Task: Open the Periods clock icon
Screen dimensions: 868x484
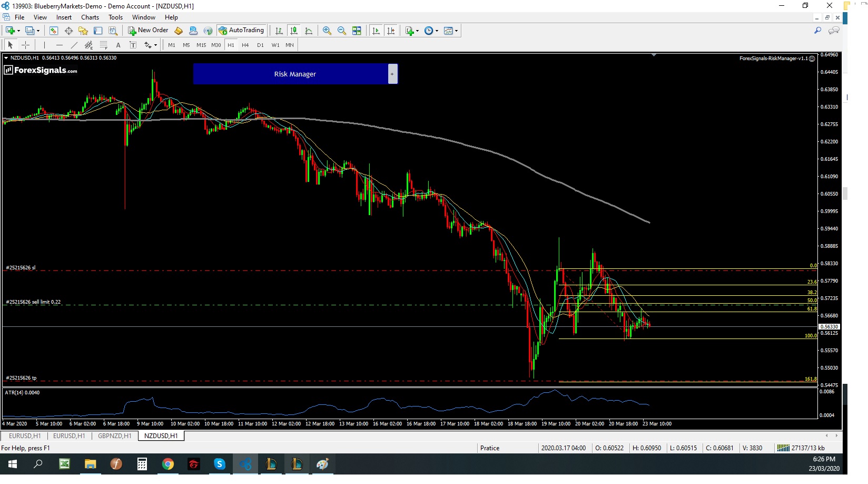Action: pyautogui.click(x=429, y=31)
